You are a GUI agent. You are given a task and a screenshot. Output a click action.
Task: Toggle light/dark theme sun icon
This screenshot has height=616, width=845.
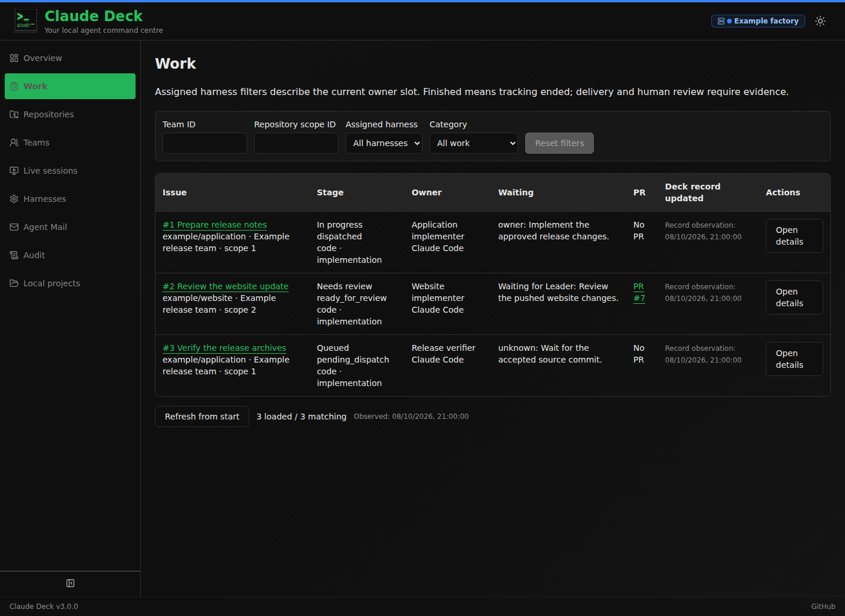click(820, 21)
